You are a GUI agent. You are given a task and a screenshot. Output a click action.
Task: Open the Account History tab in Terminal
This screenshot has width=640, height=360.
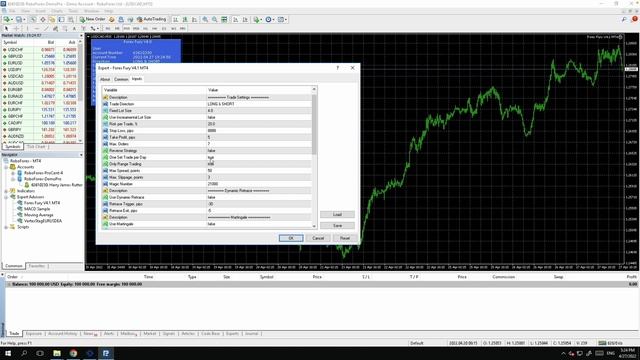pos(62,334)
